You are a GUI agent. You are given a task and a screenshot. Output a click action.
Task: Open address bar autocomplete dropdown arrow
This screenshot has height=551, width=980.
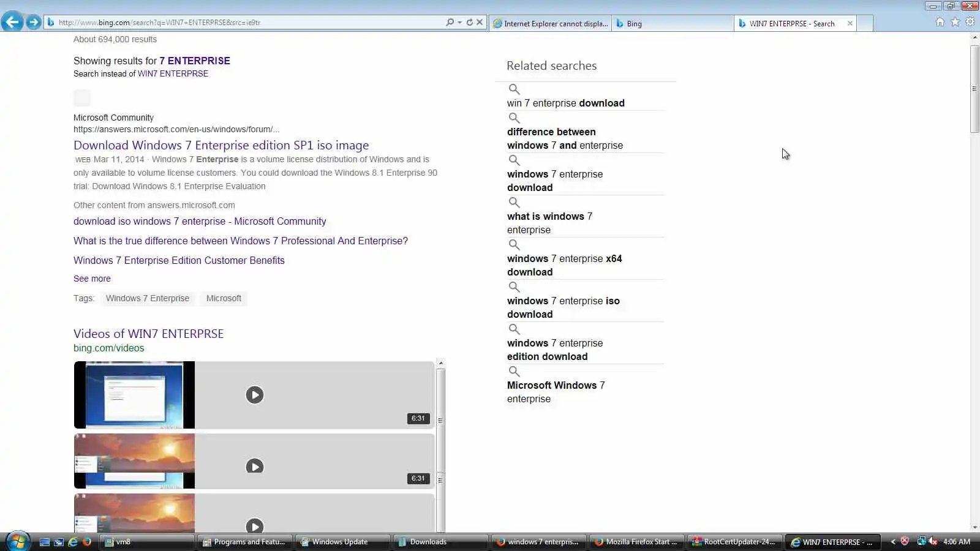(459, 22)
